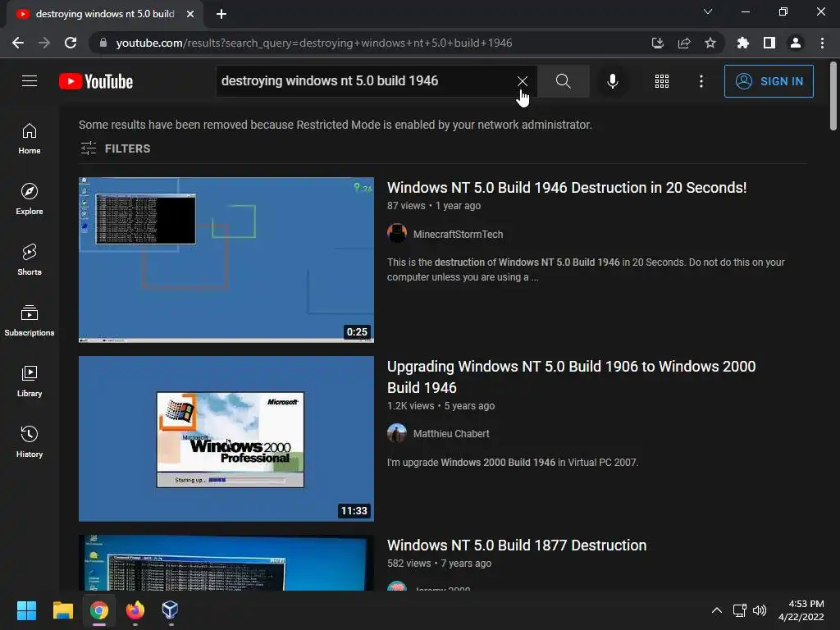This screenshot has height=630, width=840.
Task: Visit MinecraftStormTech channel name
Action: coord(458,234)
